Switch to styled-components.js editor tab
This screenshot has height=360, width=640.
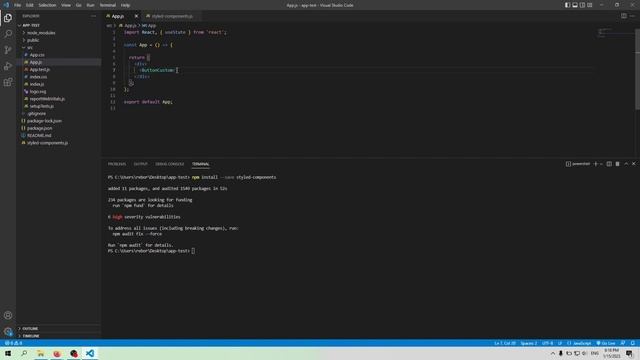pos(172,16)
